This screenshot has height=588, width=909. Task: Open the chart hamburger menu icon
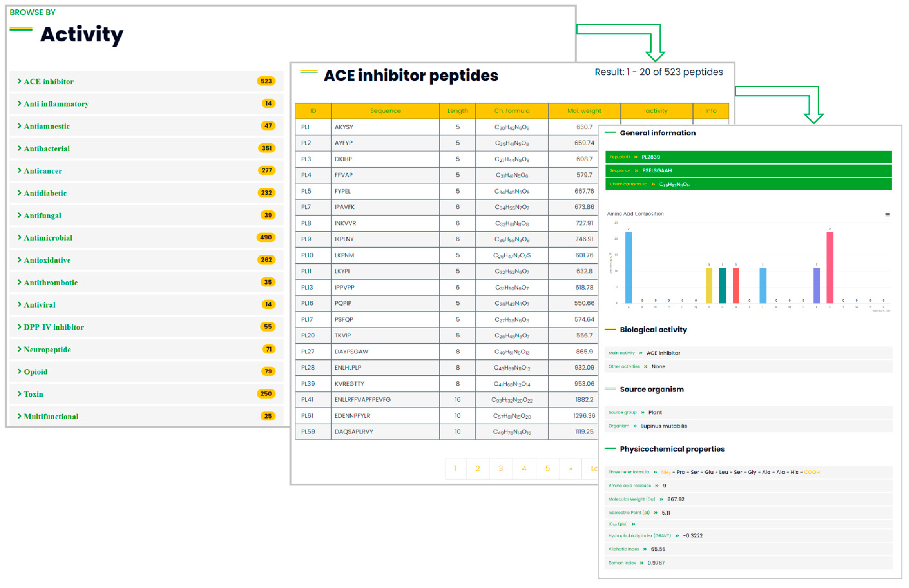(887, 215)
